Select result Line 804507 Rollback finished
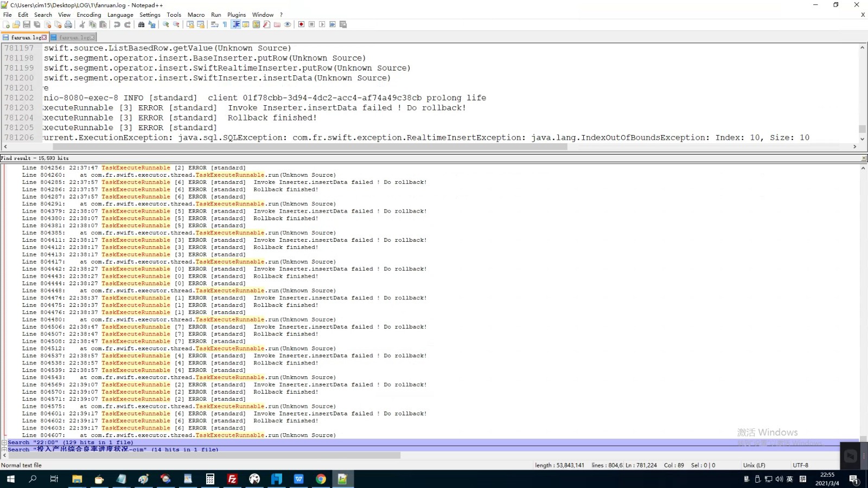 tap(170, 334)
